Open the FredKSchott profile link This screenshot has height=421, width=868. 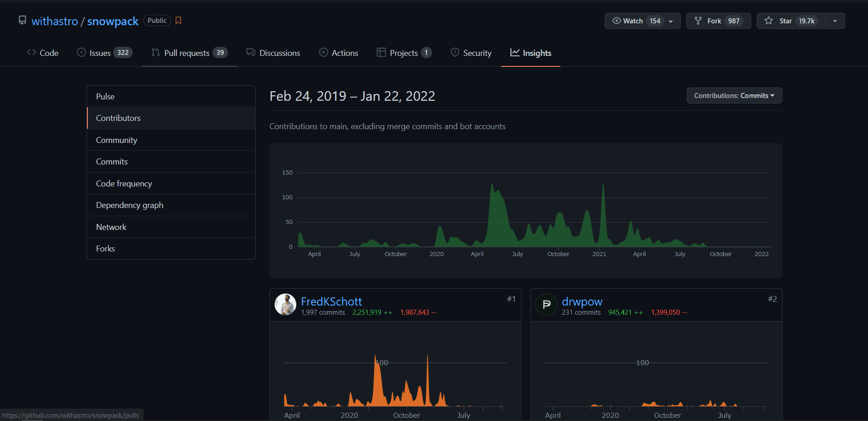click(x=331, y=301)
